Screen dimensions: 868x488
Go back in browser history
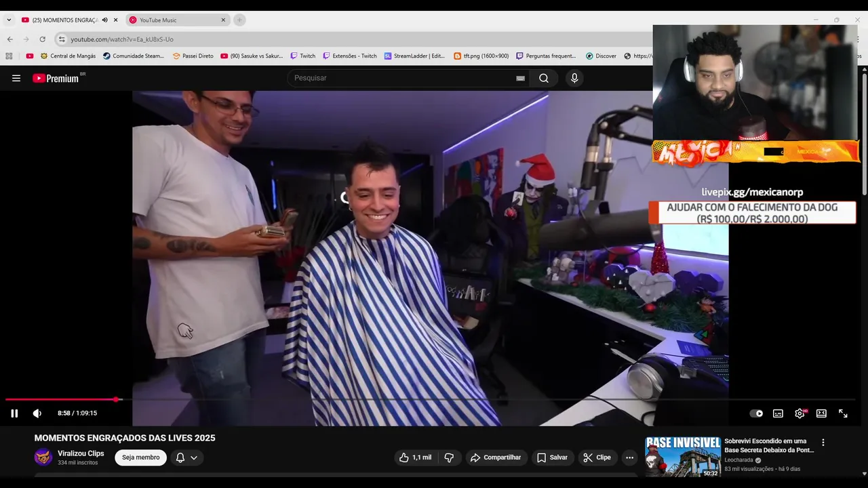pos(9,39)
